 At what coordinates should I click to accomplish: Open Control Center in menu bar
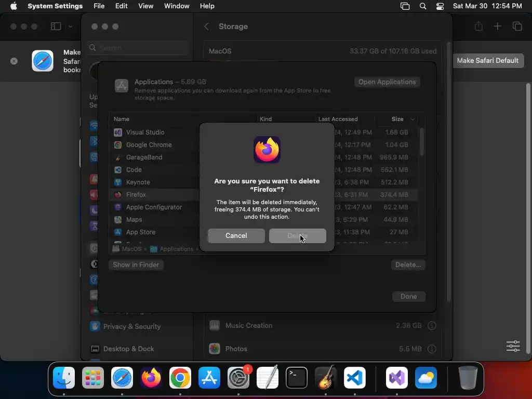pos(440,6)
